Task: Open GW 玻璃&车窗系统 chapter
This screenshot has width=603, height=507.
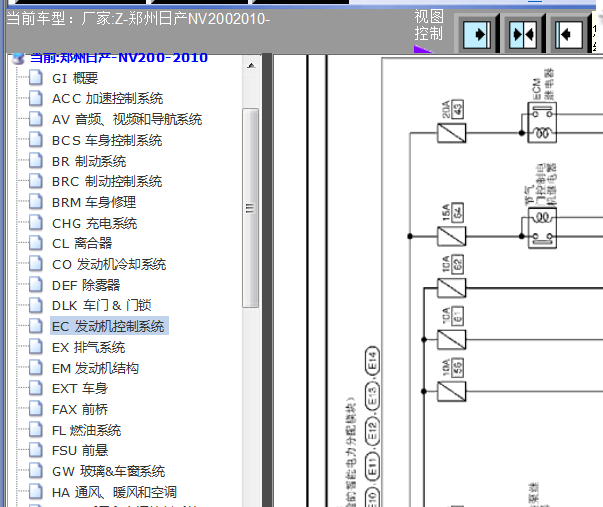Action: pyautogui.click(x=108, y=471)
